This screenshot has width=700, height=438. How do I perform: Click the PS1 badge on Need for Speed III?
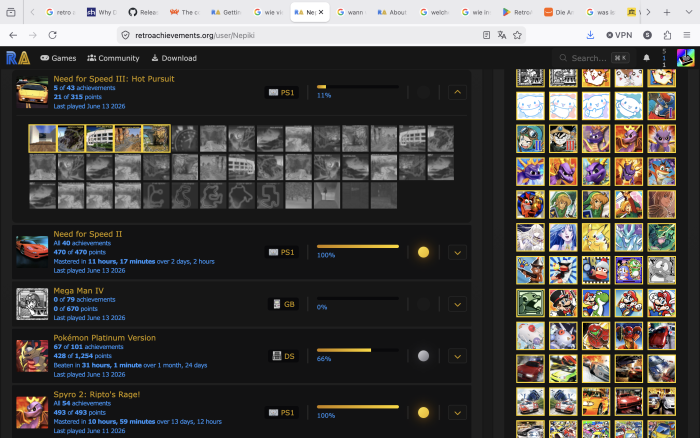pyautogui.click(x=281, y=92)
